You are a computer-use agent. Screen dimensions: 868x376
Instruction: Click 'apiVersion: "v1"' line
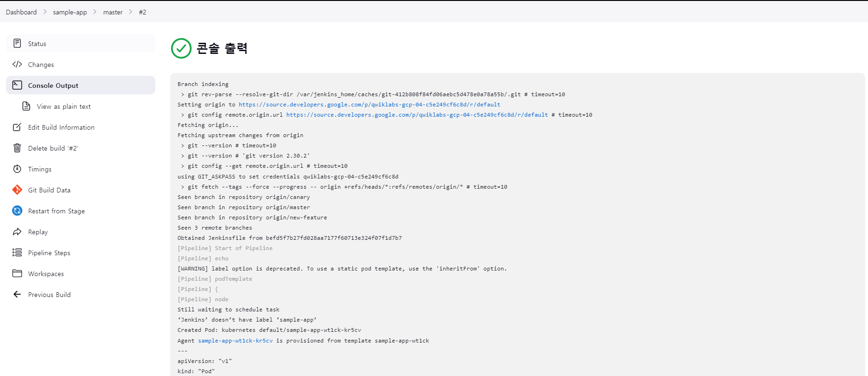coord(205,361)
